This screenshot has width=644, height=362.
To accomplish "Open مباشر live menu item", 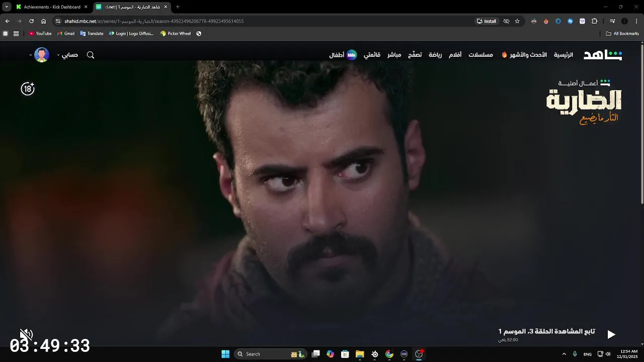I will pos(394,55).
